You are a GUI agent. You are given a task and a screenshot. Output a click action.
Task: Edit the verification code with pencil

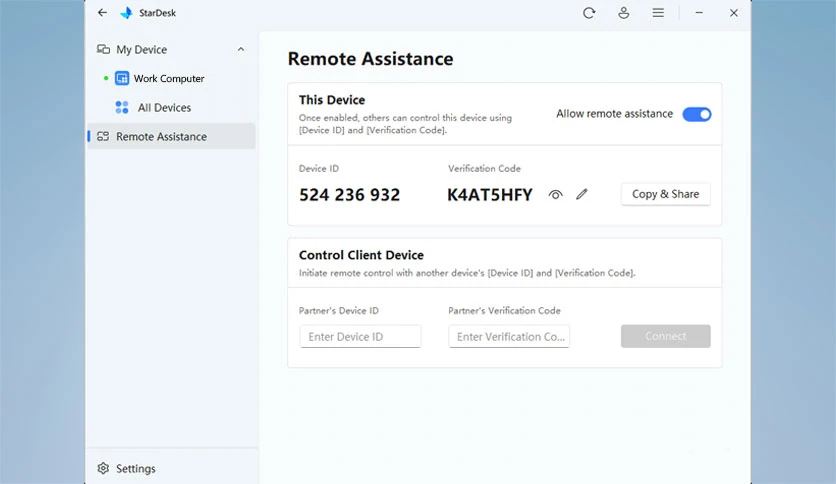[x=582, y=194]
